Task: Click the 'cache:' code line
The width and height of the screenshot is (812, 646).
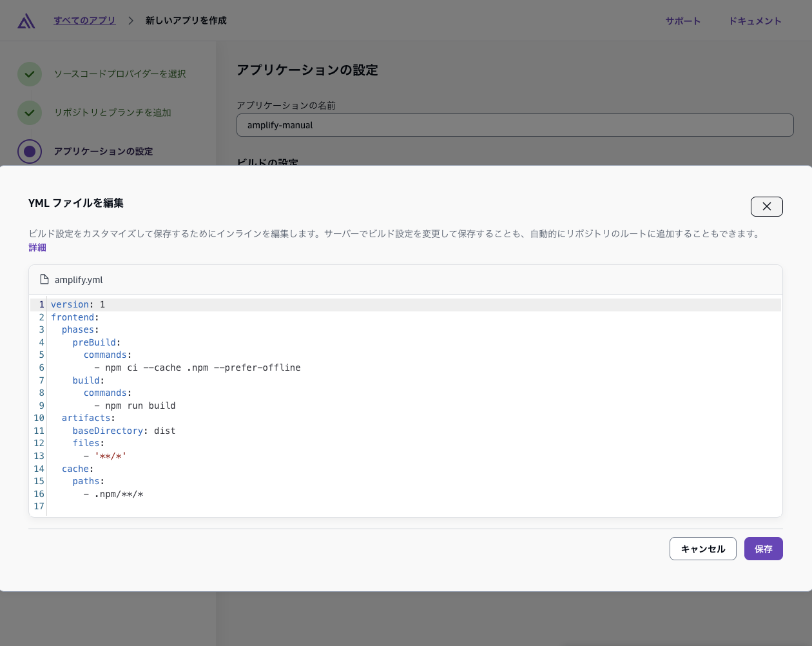Action: point(78,469)
